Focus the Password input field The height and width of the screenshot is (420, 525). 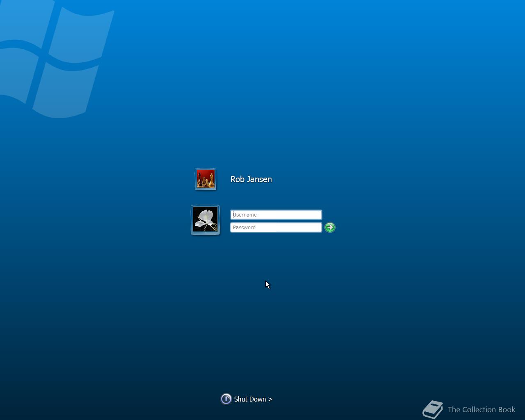[x=276, y=227]
